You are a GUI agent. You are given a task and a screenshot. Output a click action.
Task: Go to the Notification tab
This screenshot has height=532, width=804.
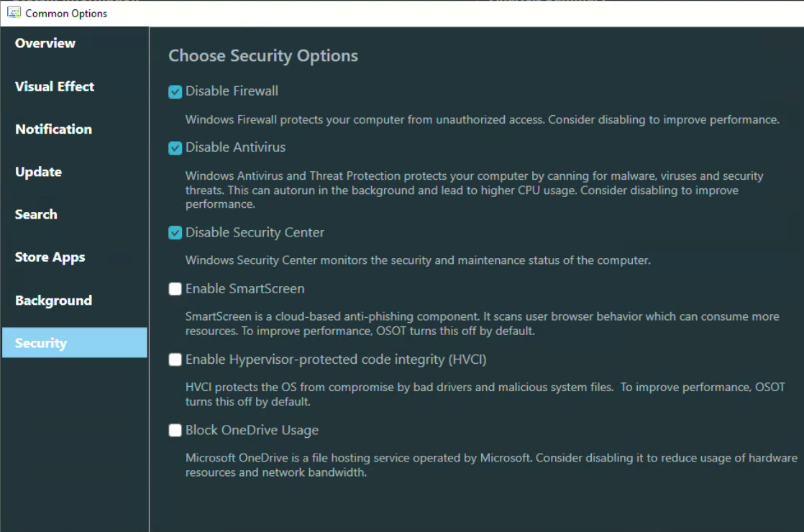pyautogui.click(x=54, y=129)
